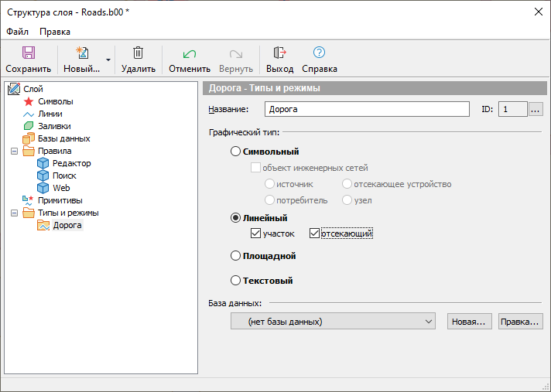The width and height of the screenshot is (551, 392).
Task: Open Справка help icon
Action: [x=319, y=53]
